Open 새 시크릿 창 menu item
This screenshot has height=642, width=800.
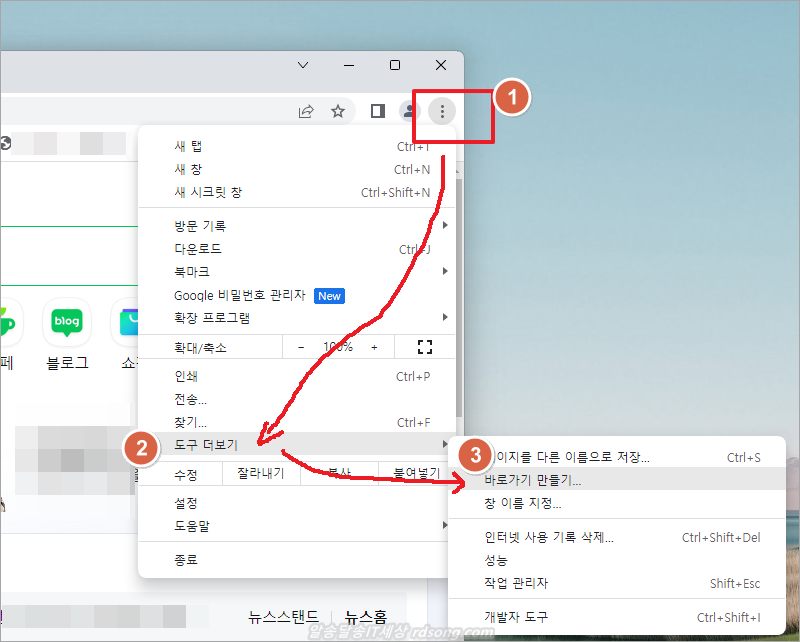coord(208,192)
